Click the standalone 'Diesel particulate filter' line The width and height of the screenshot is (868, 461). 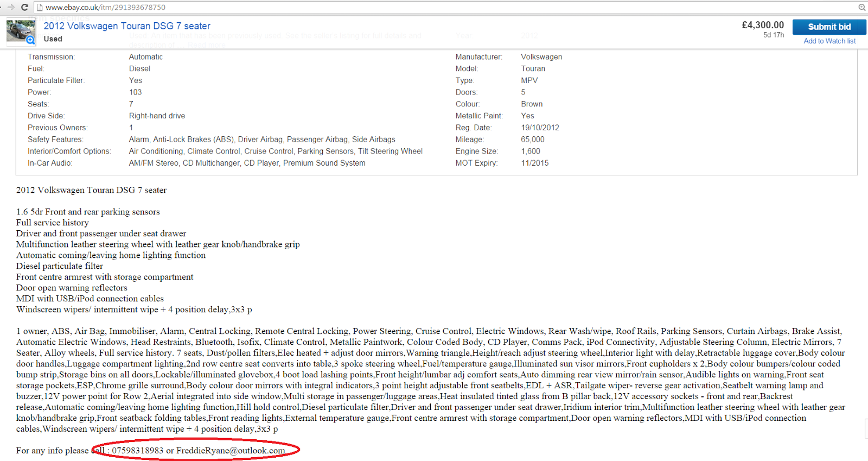(60, 266)
